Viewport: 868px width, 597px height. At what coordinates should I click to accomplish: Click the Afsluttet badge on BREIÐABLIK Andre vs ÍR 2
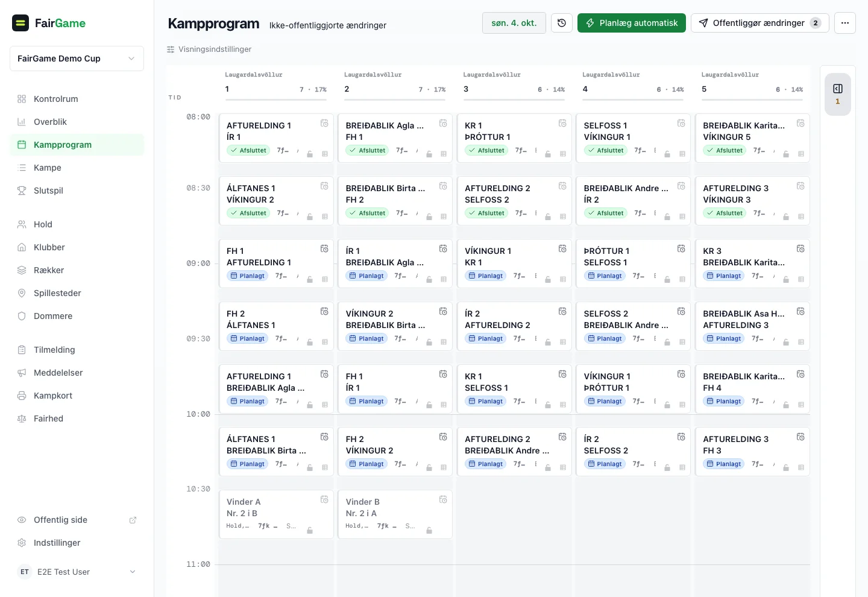click(x=606, y=213)
